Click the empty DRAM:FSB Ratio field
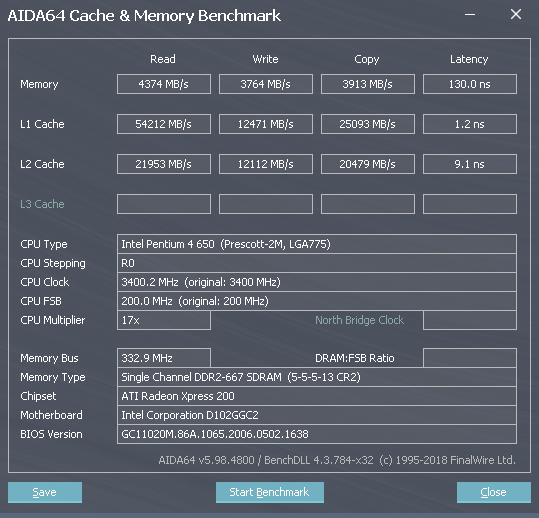The width and height of the screenshot is (539, 518). coord(470,358)
